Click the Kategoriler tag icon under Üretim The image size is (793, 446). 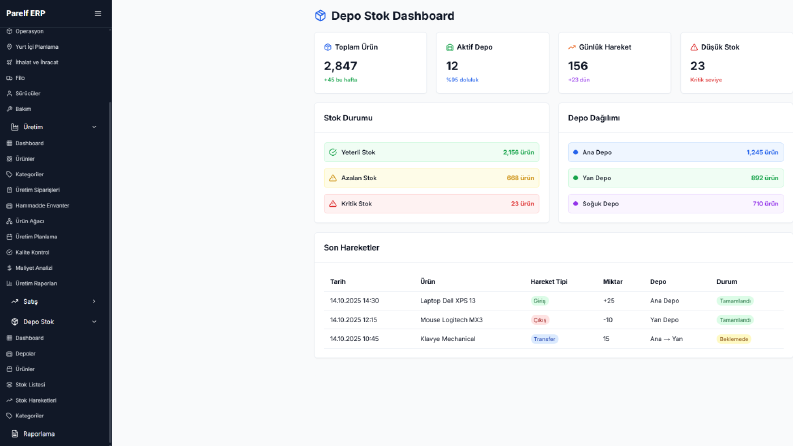[x=9, y=174]
